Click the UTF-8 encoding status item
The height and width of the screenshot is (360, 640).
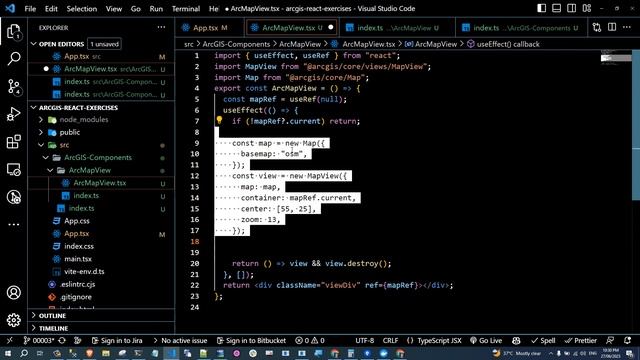pos(364,340)
